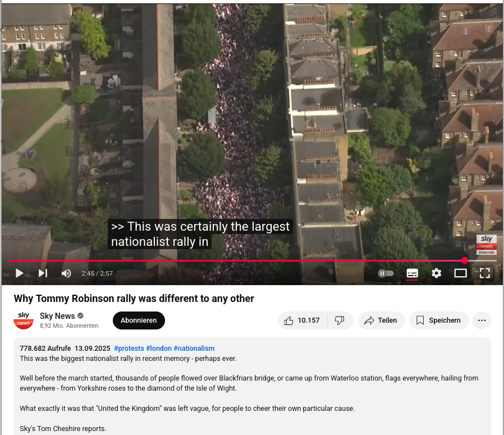Image resolution: width=504 pixels, height=435 pixels.
Task: Switch to theater mode
Action: [x=460, y=273]
